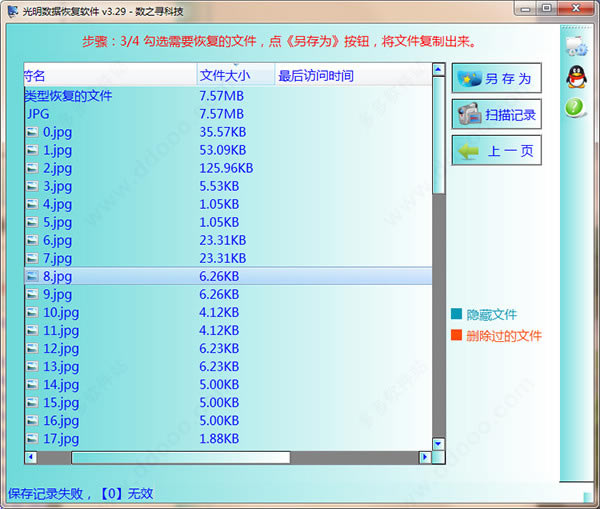This screenshot has height=509, width=600.
Task: Select image icon beside 12.jpg
Action: tap(32, 348)
